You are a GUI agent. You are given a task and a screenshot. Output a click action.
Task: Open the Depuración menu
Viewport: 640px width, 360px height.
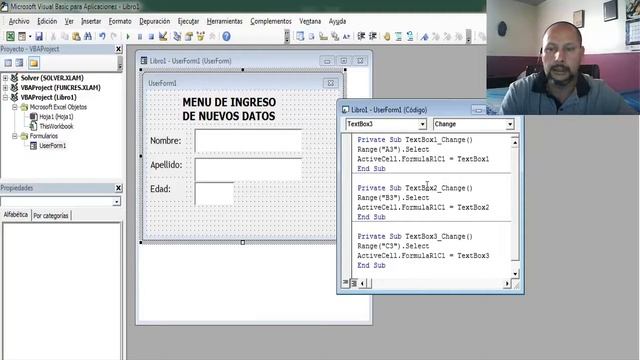coord(155,21)
